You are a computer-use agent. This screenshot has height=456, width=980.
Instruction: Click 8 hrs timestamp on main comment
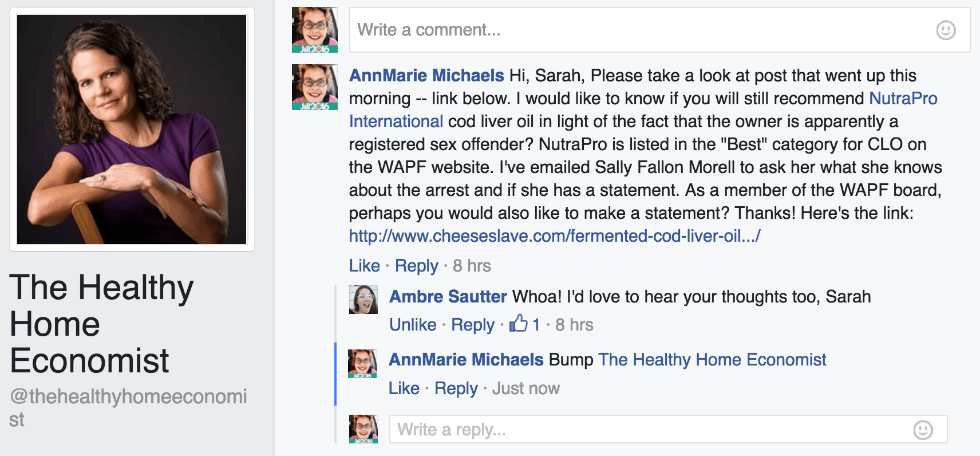point(472,266)
